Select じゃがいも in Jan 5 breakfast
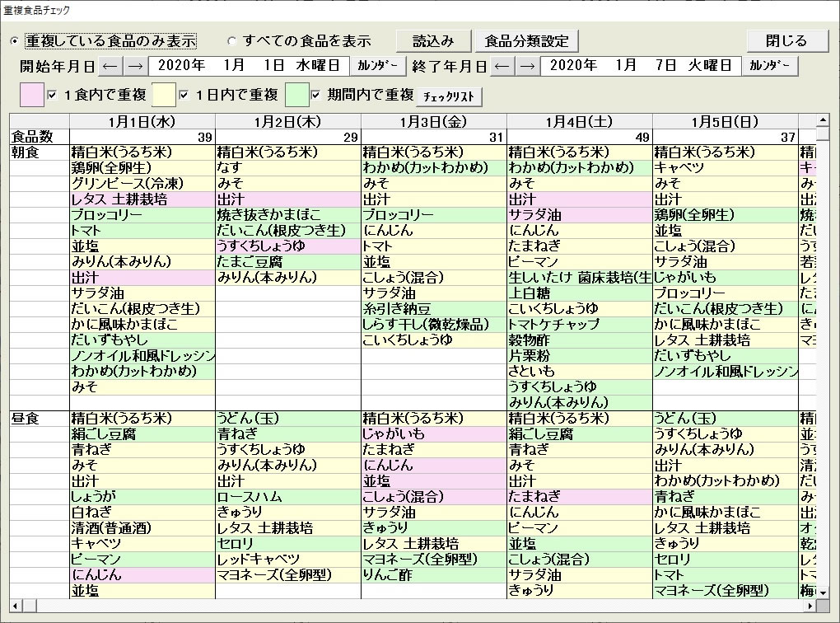 (726, 278)
